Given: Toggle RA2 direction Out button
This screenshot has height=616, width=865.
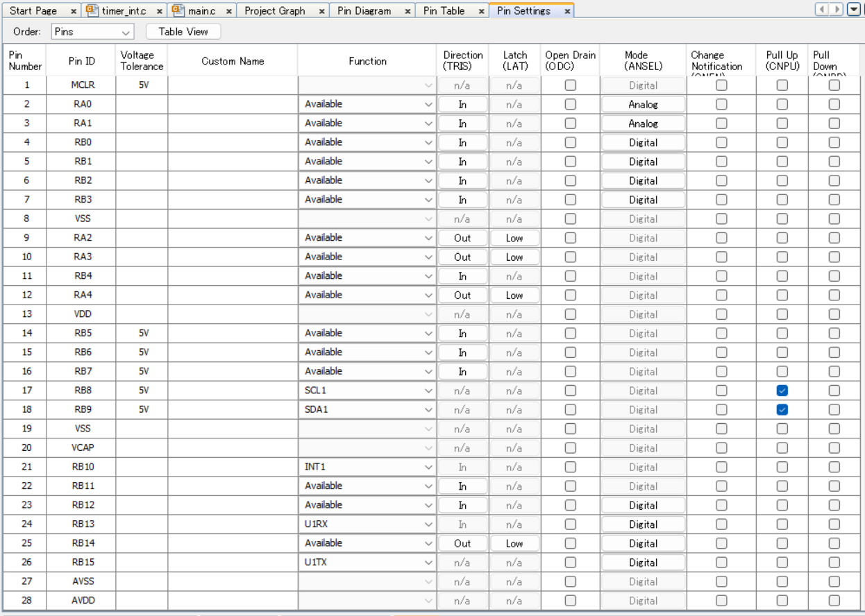Looking at the screenshot, I should point(462,238).
